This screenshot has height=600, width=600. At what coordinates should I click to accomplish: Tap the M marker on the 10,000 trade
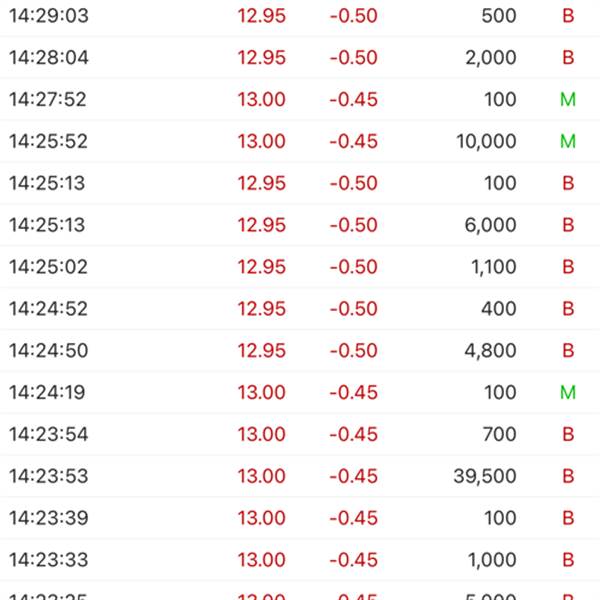[x=568, y=141]
